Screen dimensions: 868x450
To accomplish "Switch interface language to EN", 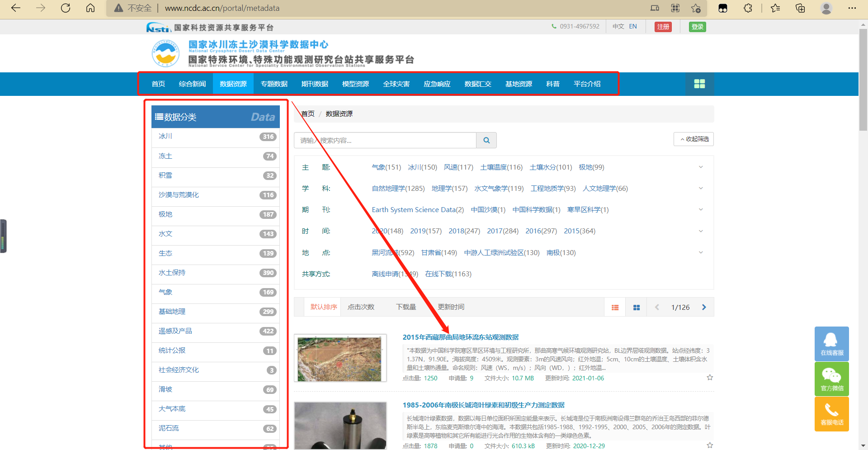I will click(x=632, y=26).
